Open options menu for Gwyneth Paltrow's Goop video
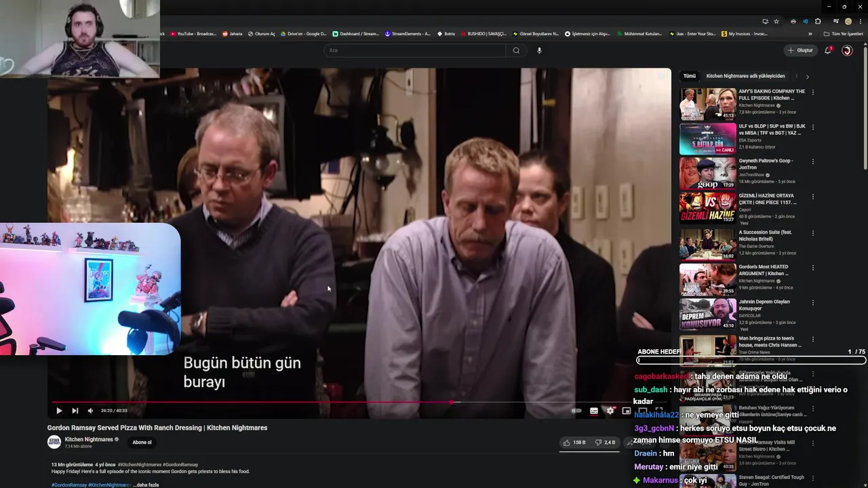 click(x=813, y=162)
